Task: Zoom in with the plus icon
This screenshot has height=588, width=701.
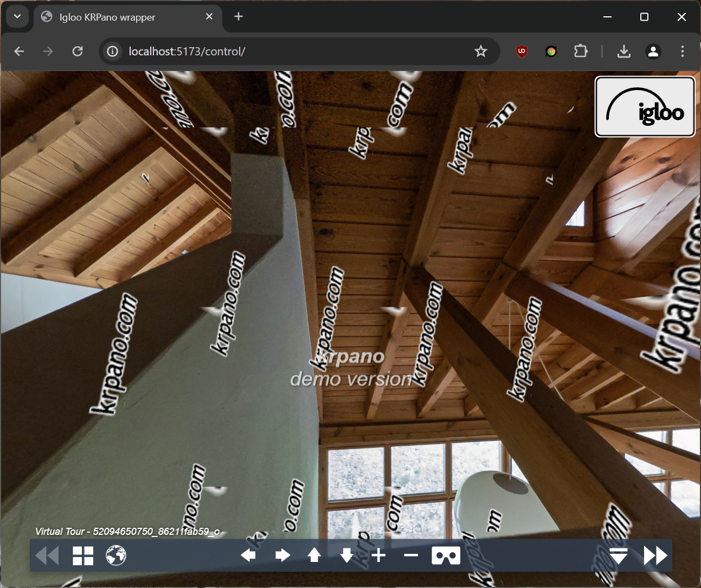Action: coord(379,555)
